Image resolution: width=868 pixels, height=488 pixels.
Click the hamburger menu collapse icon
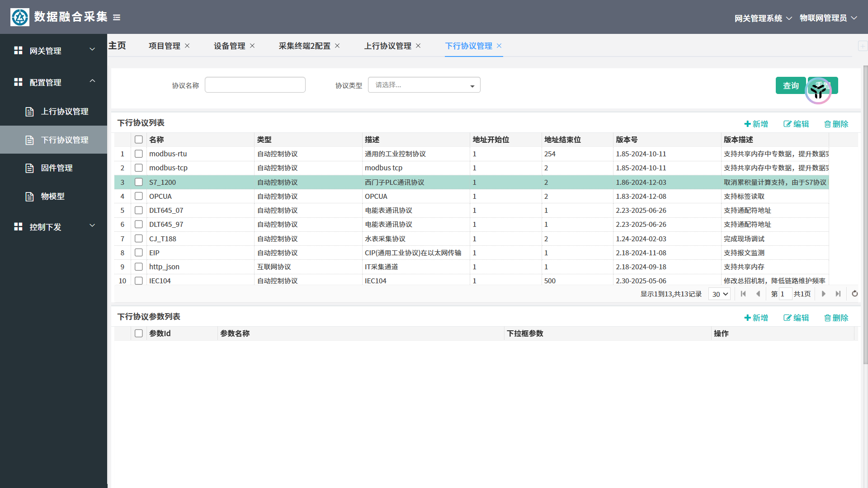pos(117,18)
